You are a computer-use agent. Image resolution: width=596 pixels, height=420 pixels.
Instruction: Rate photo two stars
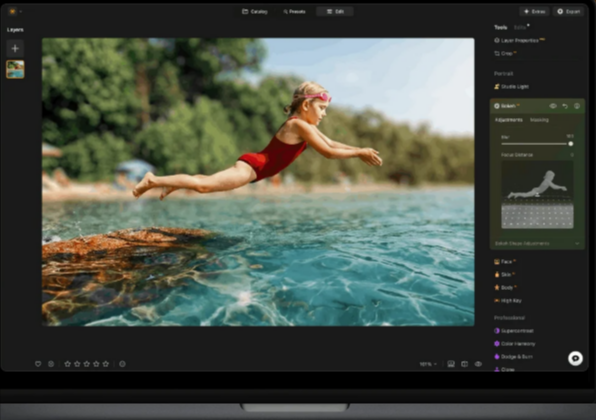pyautogui.click(x=77, y=364)
